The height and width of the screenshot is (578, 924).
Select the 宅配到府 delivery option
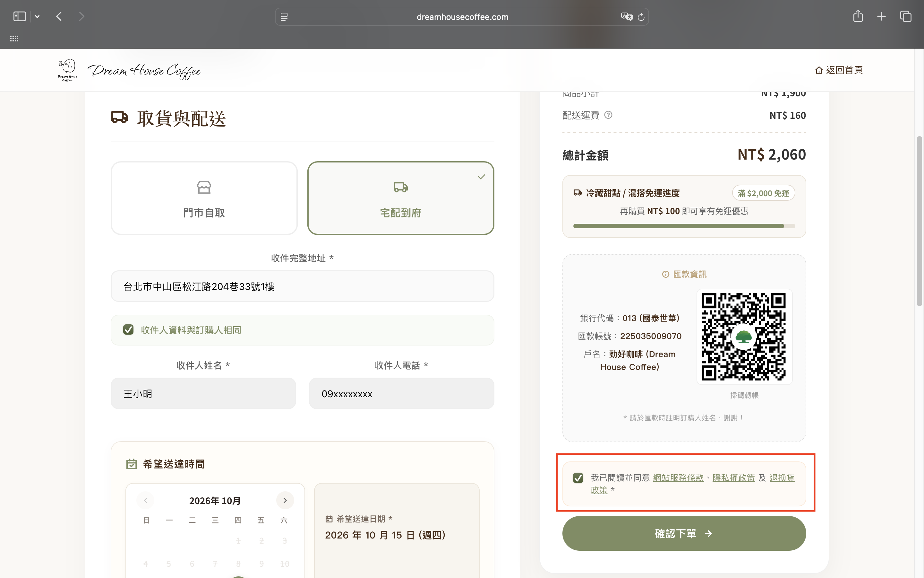coord(400,198)
